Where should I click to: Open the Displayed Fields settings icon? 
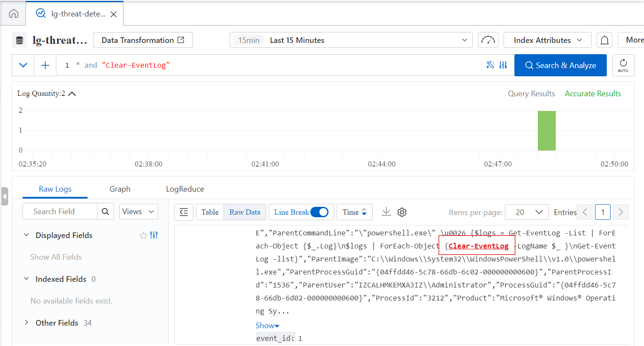pyautogui.click(x=154, y=235)
